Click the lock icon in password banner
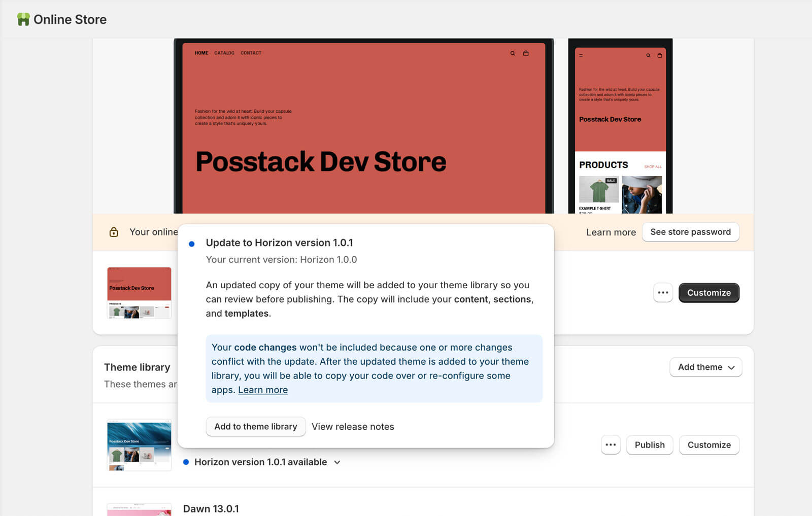The height and width of the screenshot is (516, 812). pyautogui.click(x=114, y=232)
